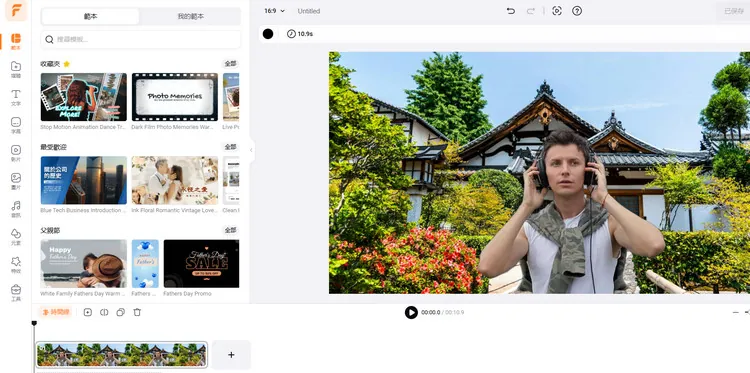
Task: Collapse the templates panel with side arrow
Action: (251, 150)
